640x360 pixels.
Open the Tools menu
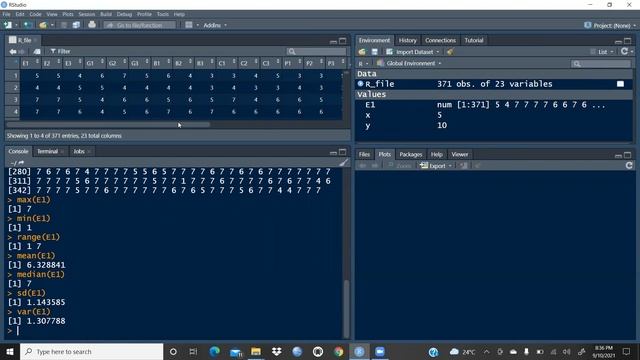coord(162,14)
